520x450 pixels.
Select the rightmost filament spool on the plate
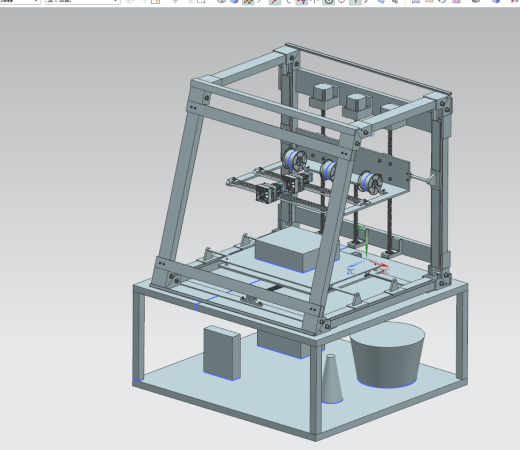[x=370, y=183]
